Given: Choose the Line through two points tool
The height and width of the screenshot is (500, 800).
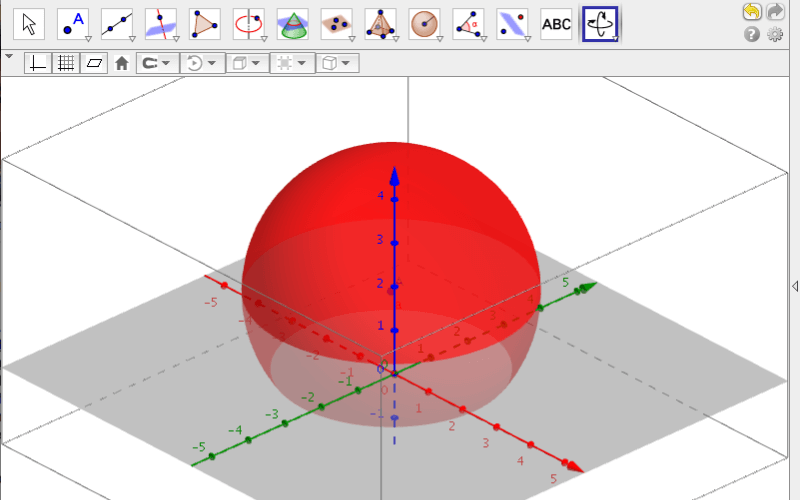Looking at the screenshot, I should click(x=117, y=23).
